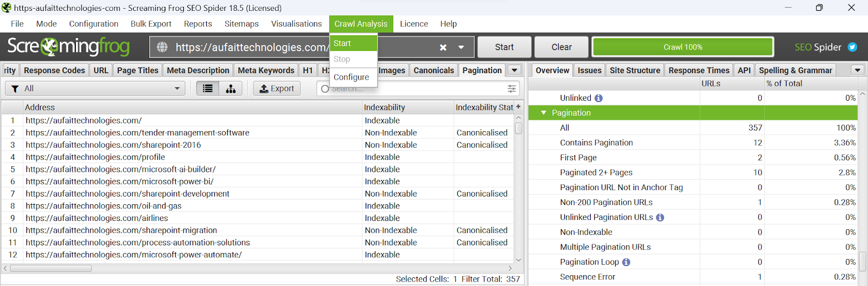Open the Visualisations menu

coord(297,24)
